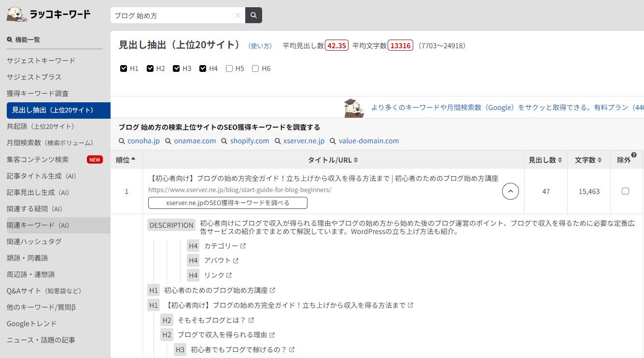Click search icon beside value-domain.com
Viewport: 644px width, 358px height.
coord(333,141)
